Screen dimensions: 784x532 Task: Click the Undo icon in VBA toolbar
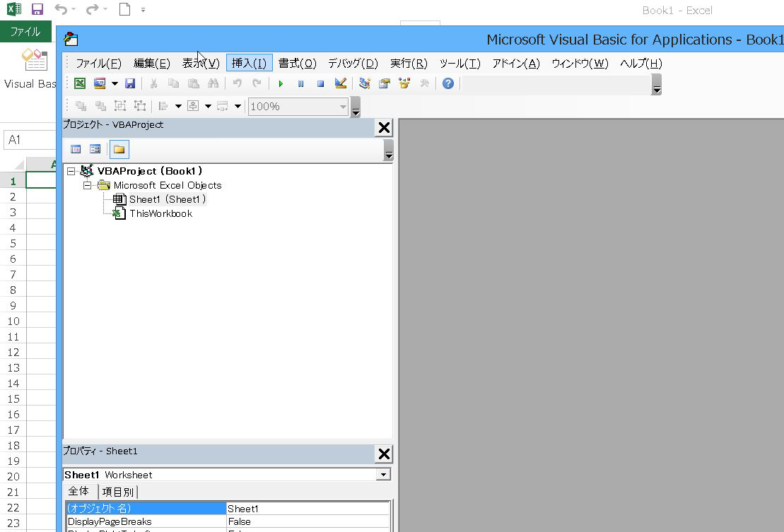click(237, 83)
